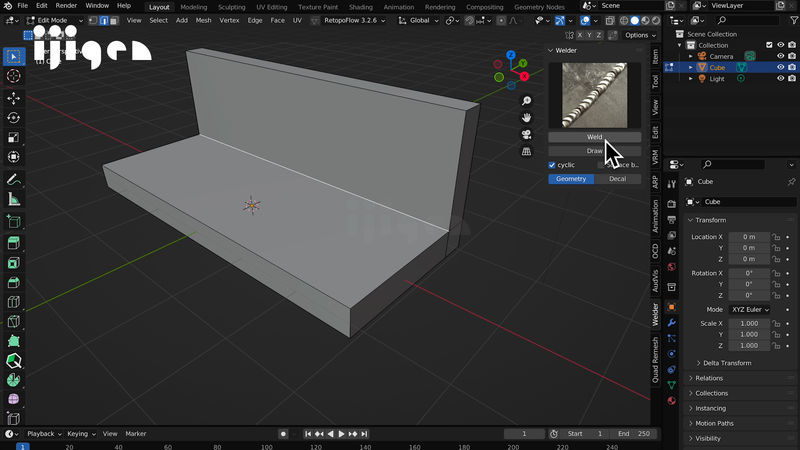Collapse the Welder panel

tap(551, 51)
